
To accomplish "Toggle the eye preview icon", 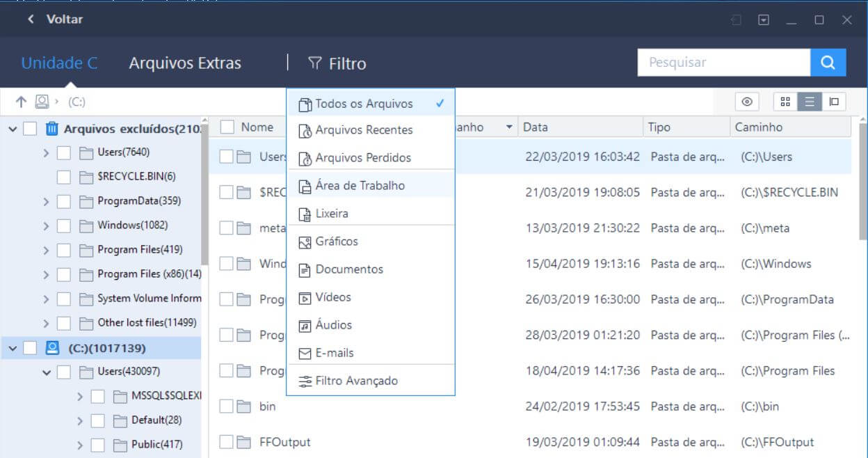I will pyautogui.click(x=747, y=102).
